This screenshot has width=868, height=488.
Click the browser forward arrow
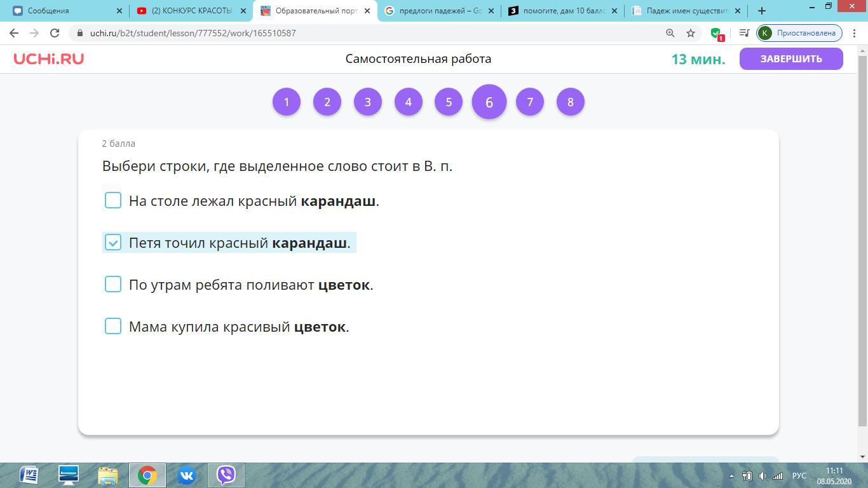34,33
